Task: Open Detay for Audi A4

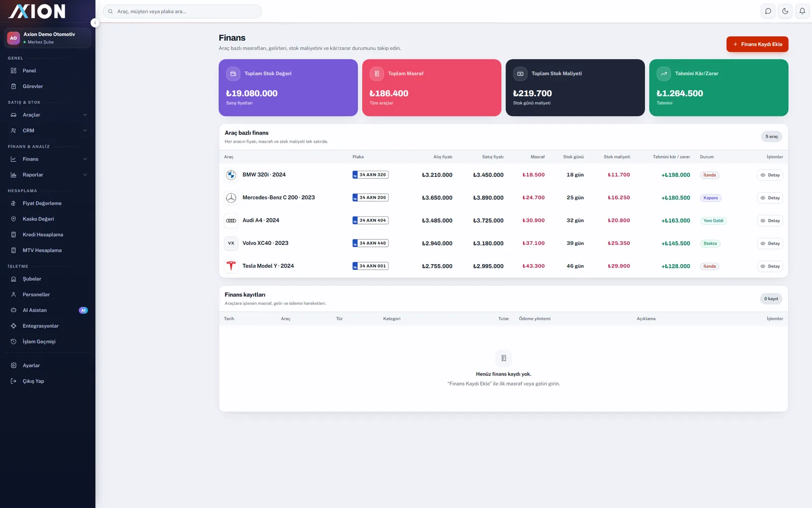Action: (770, 220)
